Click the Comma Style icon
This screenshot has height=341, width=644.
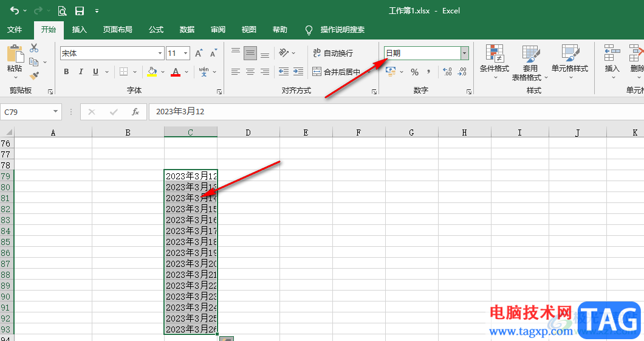tap(429, 72)
